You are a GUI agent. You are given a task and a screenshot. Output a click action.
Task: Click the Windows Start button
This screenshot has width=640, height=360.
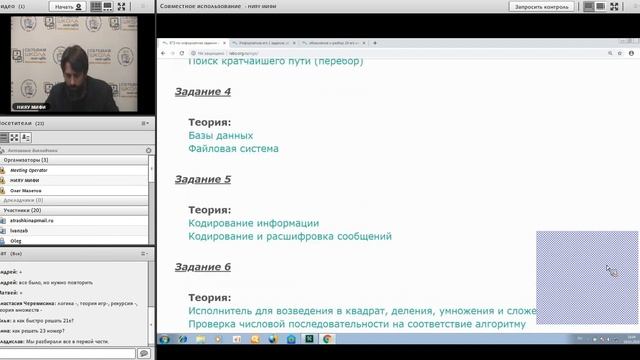tap(164, 339)
